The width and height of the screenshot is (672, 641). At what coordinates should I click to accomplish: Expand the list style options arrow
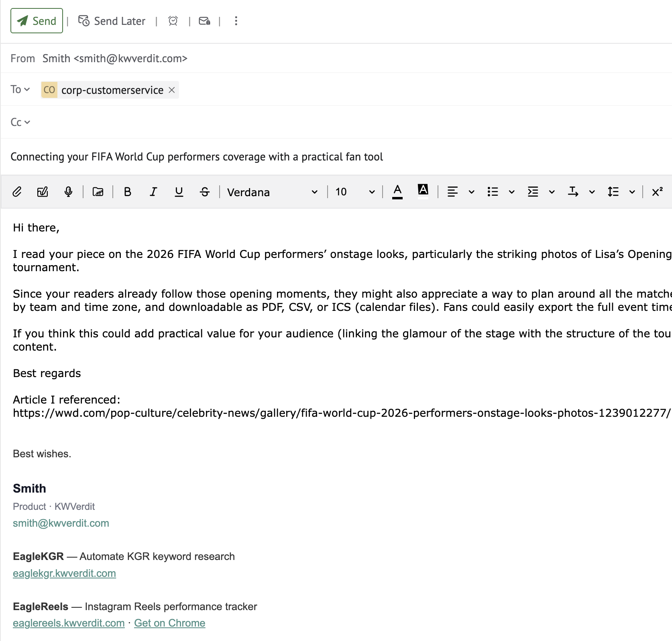(x=512, y=192)
